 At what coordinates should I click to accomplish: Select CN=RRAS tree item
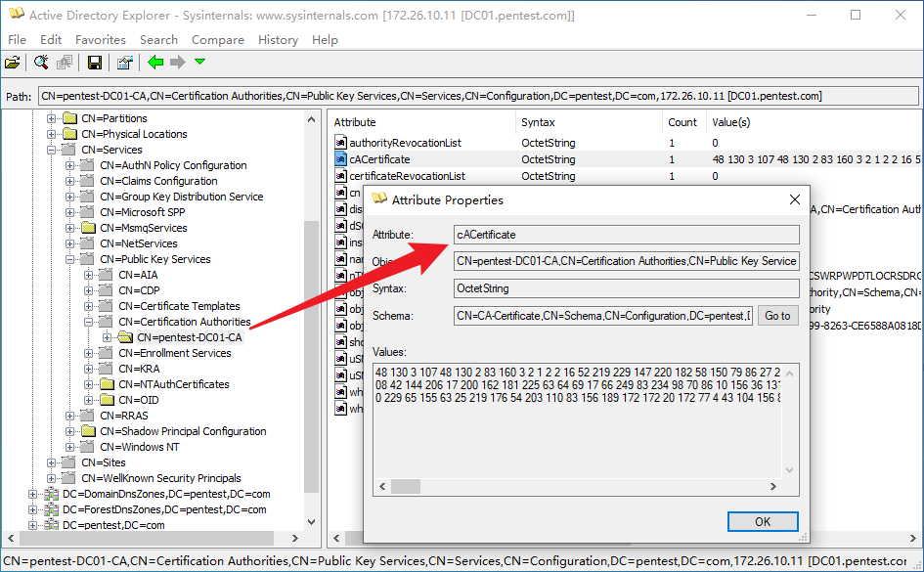124,416
